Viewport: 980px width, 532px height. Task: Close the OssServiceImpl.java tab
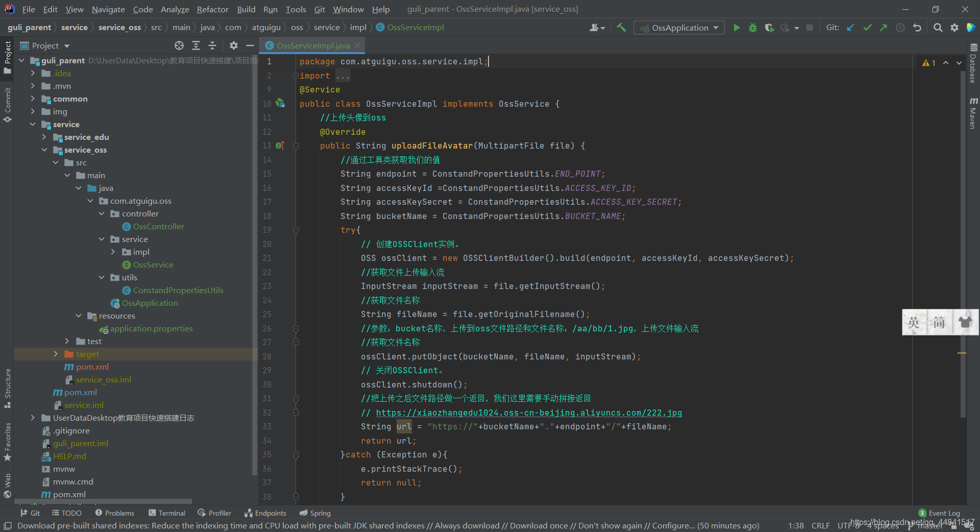coord(357,45)
